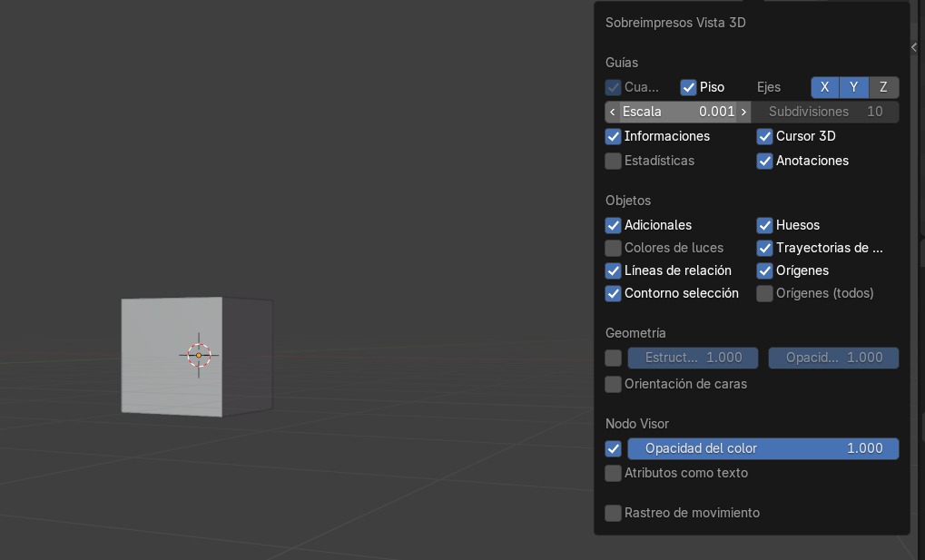Click the Escala 0.001 field
This screenshot has height=560, width=925.
tap(678, 112)
